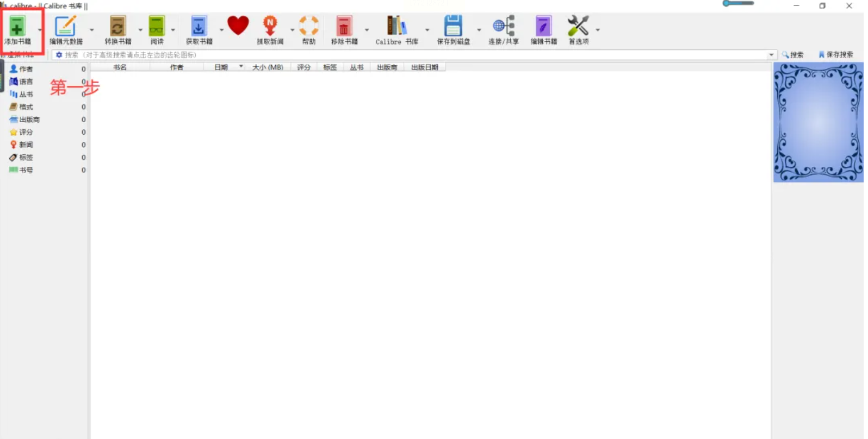The width and height of the screenshot is (868, 439).
Task: Expand the 编辑元数据 dropdown arrow
Action: (x=91, y=30)
